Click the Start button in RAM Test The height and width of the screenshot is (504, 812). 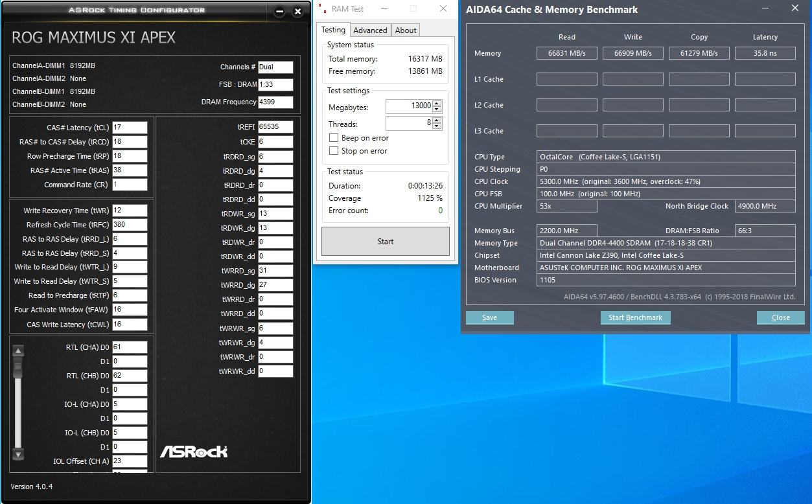point(386,242)
